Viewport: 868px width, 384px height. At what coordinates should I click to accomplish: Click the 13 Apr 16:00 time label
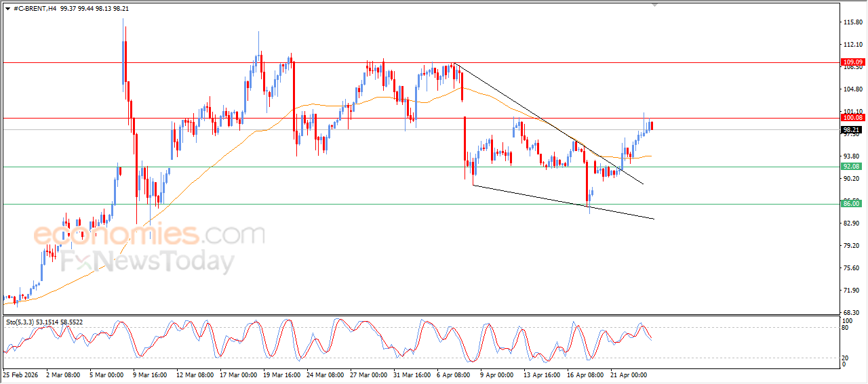[540, 374]
